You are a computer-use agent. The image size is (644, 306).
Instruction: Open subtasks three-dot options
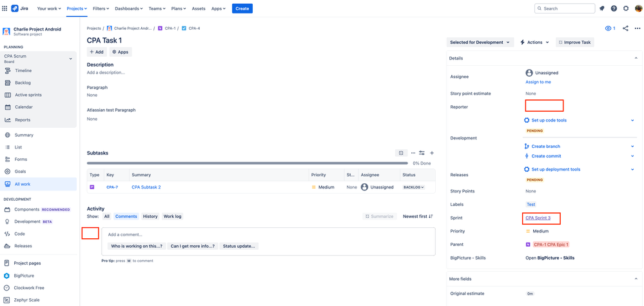tap(413, 153)
